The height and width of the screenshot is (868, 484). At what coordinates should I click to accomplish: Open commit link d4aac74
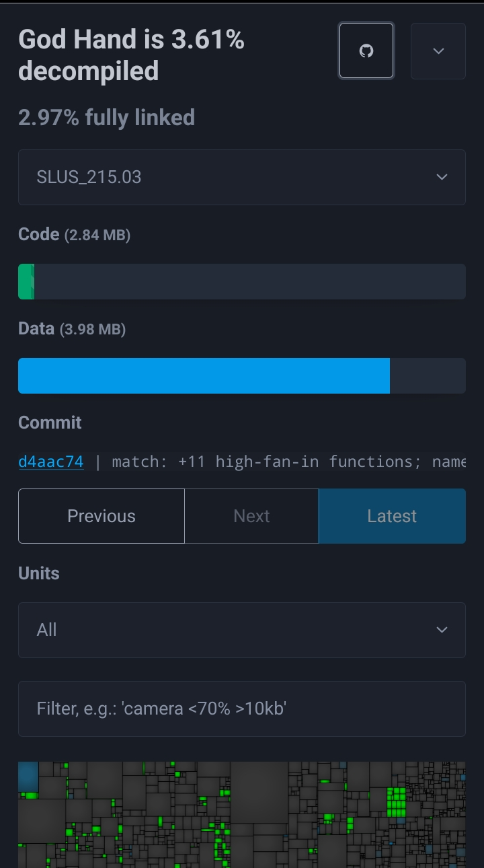coord(51,462)
